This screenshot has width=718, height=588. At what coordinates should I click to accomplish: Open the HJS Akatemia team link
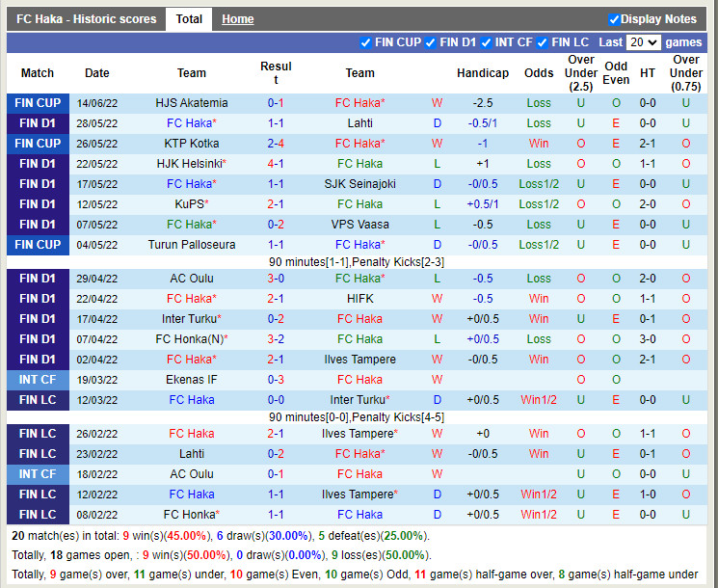pyautogui.click(x=192, y=103)
